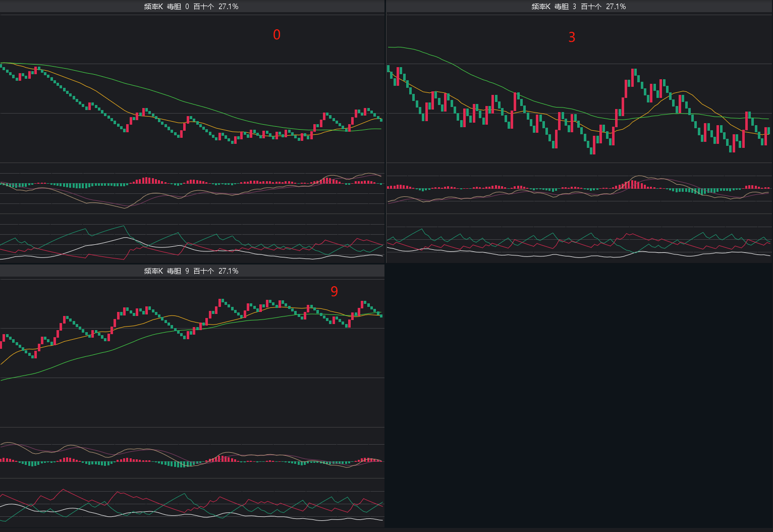Click '毒胆' label in the panel 0 title
Screen dimensions: 773x532
pos(174,7)
